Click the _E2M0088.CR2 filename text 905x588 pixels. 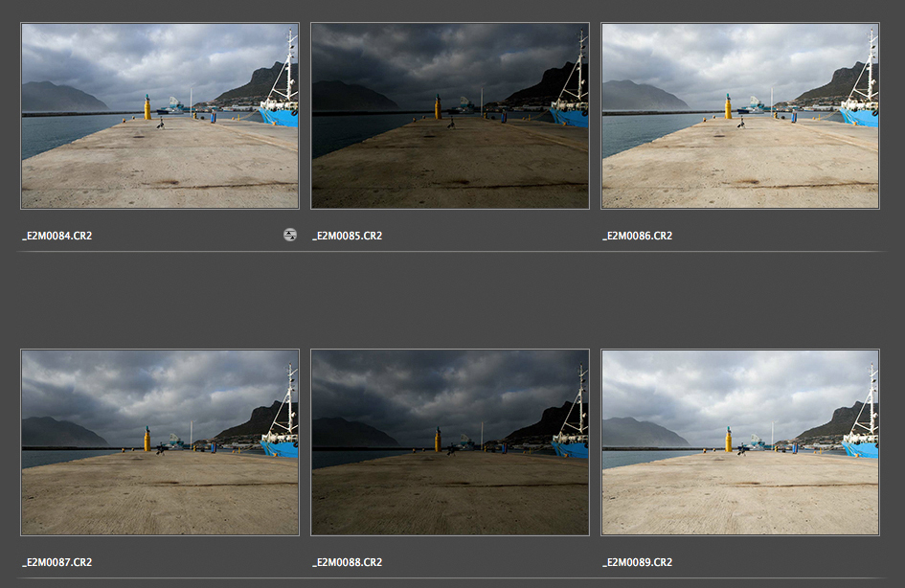(348, 562)
